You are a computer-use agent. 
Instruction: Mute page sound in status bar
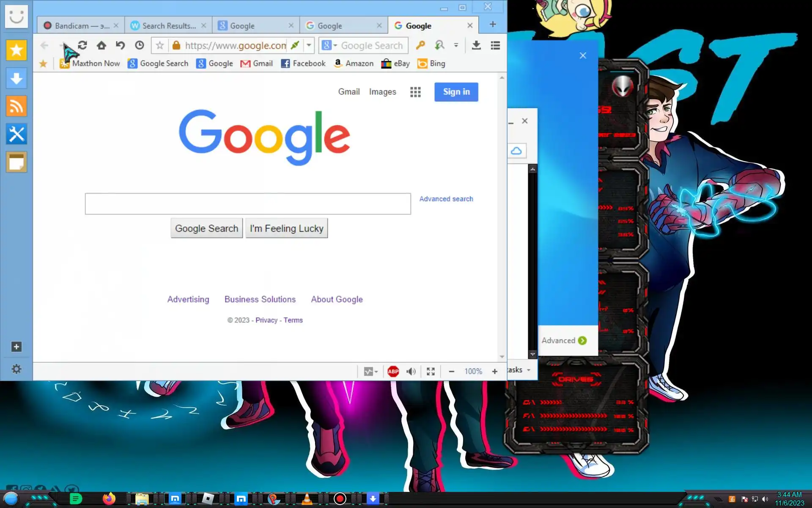(x=411, y=371)
